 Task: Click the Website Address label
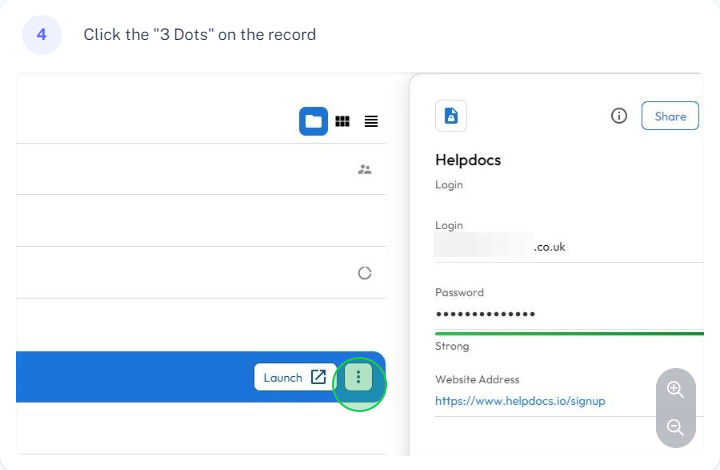(477, 380)
